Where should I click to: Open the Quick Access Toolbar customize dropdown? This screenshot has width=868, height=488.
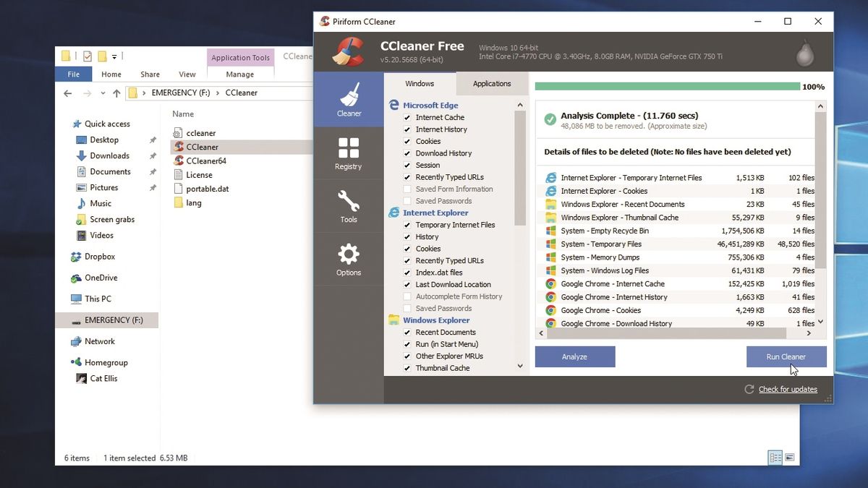click(x=113, y=56)
